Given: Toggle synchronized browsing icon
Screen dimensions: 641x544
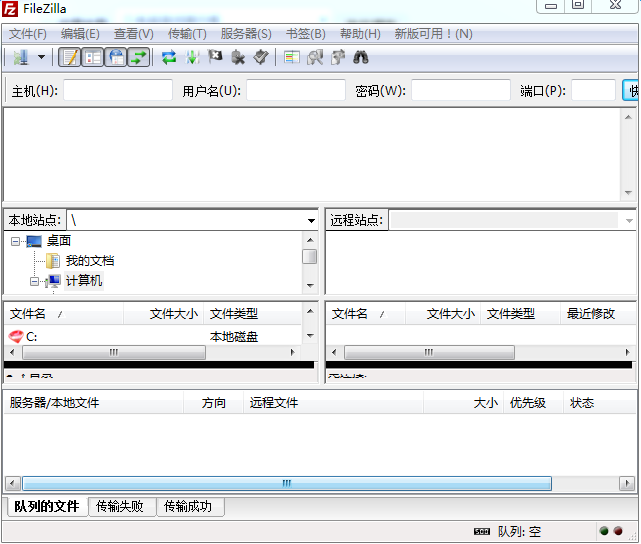Looking at the screenshot, I should click(x=338, y=57).
